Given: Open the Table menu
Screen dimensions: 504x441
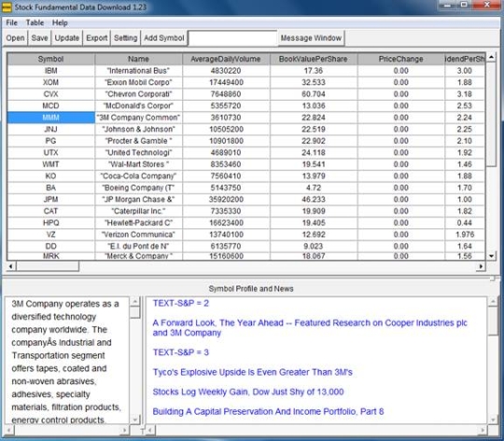Looking at the screenshot, I should [35, 22].
